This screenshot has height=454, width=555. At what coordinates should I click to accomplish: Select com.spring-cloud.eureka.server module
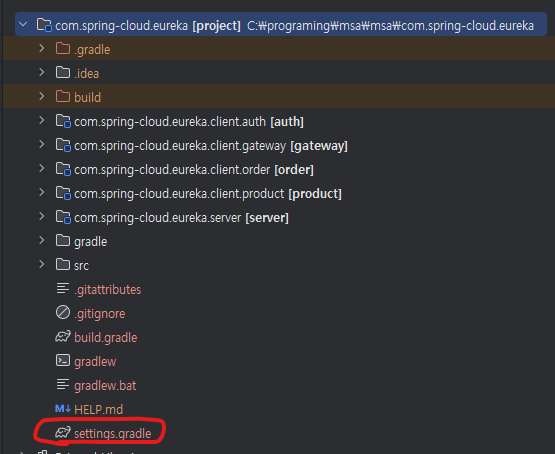pyautogui.click(x=181, y=218)
